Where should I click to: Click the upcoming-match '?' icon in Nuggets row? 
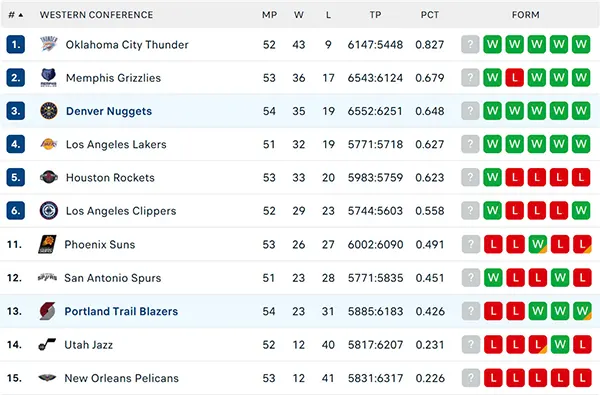470,111
